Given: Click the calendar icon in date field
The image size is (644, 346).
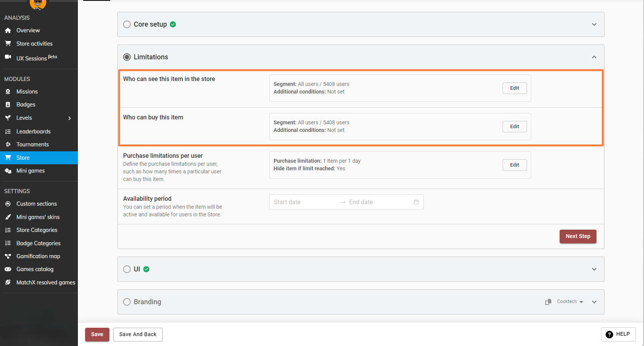Looking at the screenshot, I should pyautogui.click(x=416, y=202).
